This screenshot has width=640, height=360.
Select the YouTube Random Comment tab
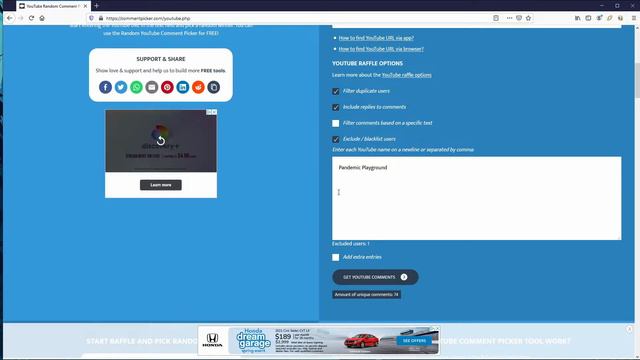(52, 6)
